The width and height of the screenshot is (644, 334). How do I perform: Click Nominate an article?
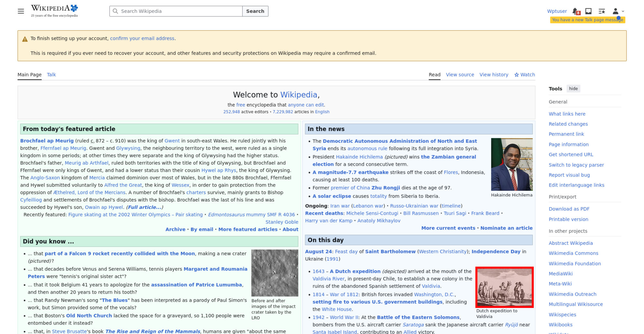[507, 228]
